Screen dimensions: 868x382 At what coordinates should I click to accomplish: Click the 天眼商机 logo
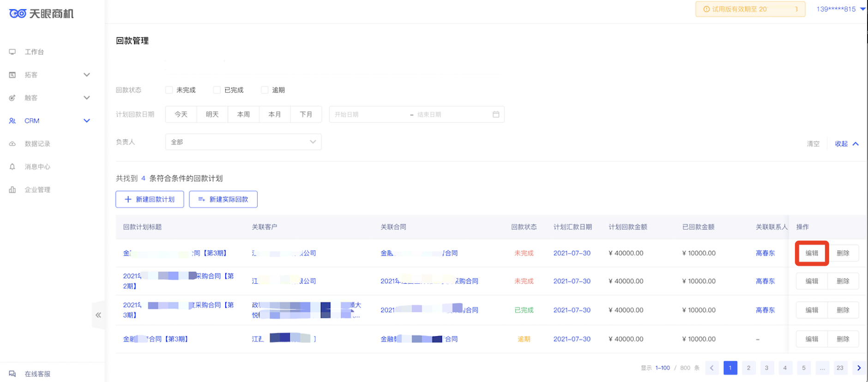42,14
